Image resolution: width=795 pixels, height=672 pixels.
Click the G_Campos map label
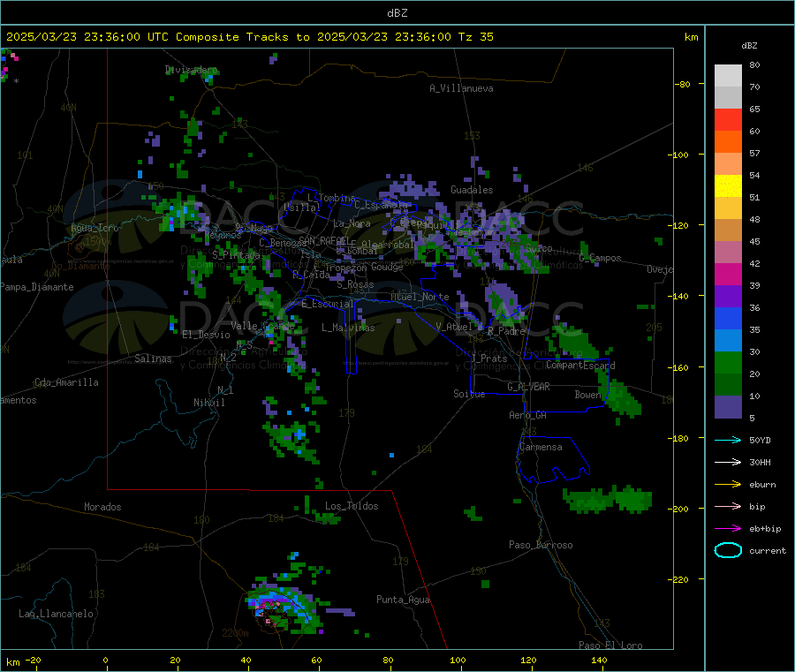(601, 258)
